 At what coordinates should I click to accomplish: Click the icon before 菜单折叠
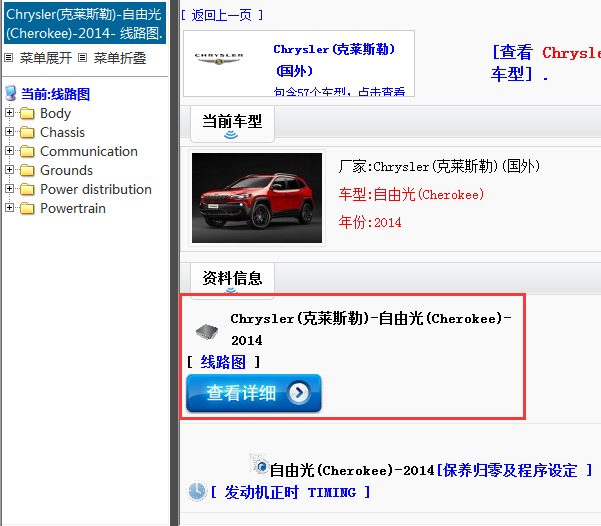point(82,58)
